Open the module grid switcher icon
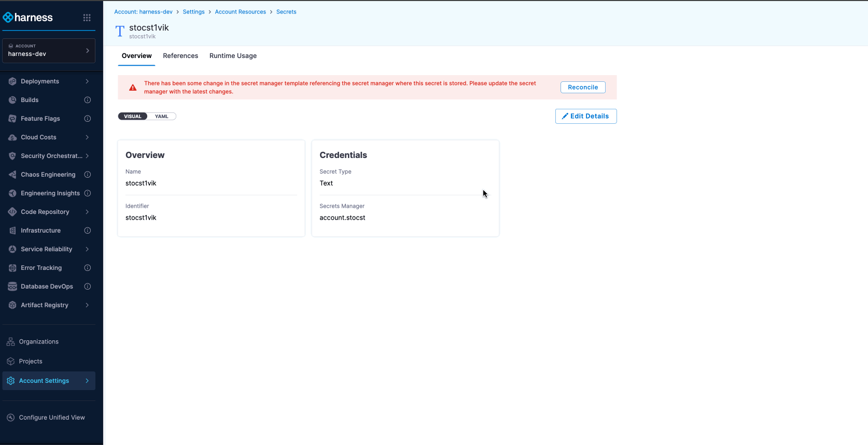868x445 pixels. 87,18
